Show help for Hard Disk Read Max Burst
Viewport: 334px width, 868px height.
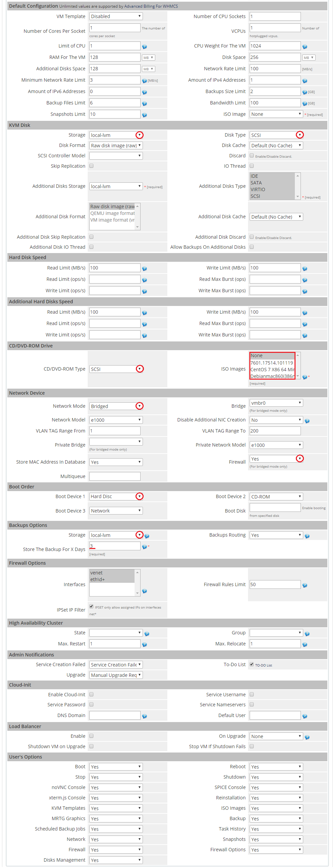click(305, 280)
